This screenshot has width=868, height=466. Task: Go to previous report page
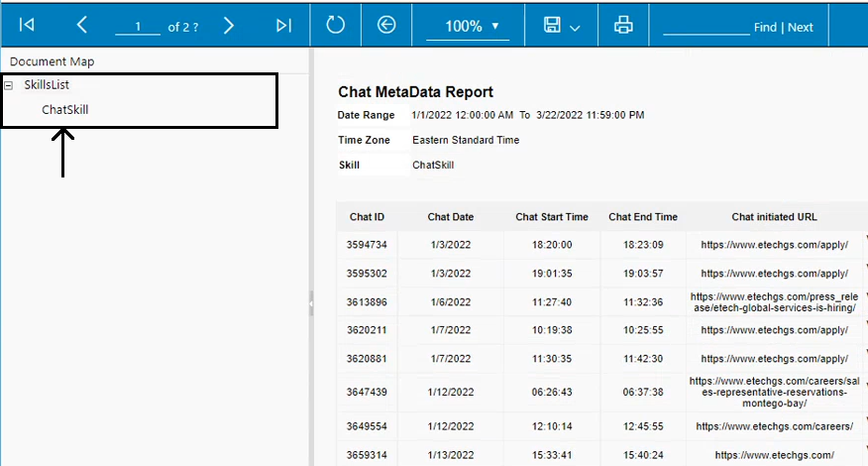(x=82, y=26)
